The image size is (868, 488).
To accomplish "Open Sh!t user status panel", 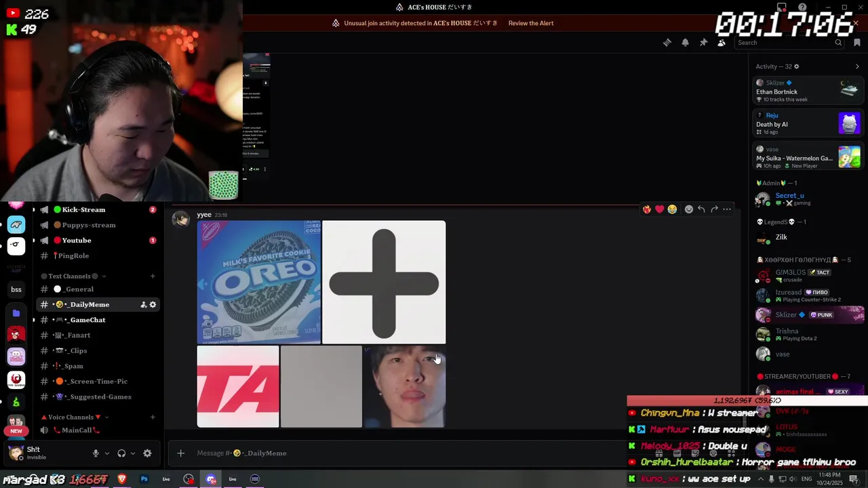I will click(x=45, y=453).
